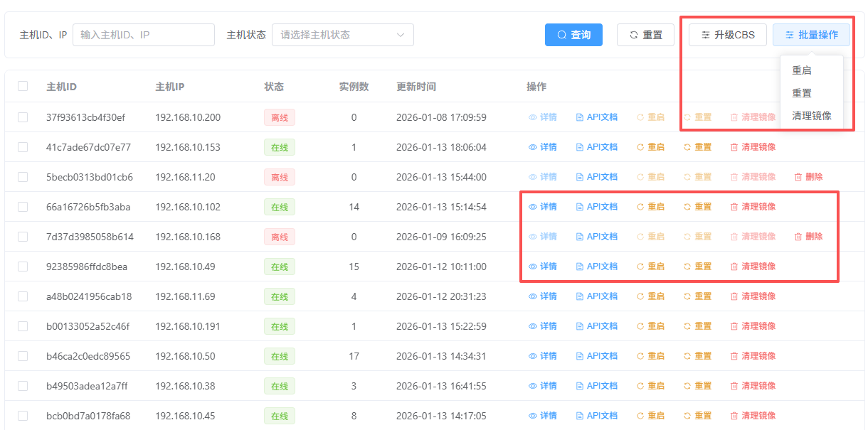Check the box for host 37f93613cb4f30ef
868x430 pixels.
[23, 117]
